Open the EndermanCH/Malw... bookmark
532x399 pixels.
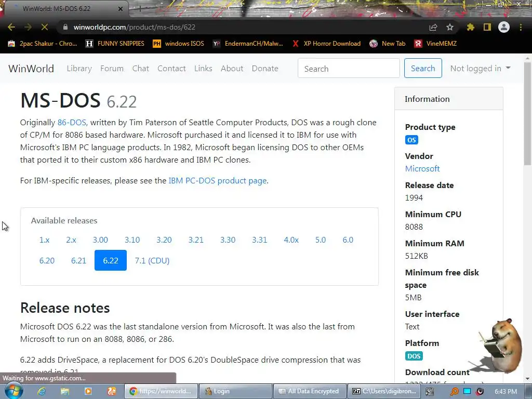tap(248, 44)
